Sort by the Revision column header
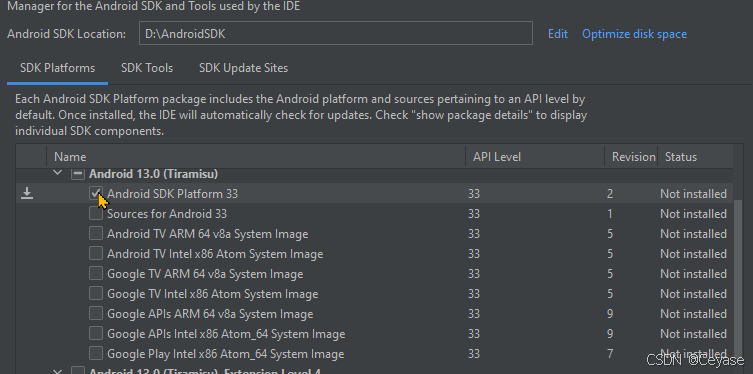The height and width of the screenshot is (374, 753). click(631, 157)
